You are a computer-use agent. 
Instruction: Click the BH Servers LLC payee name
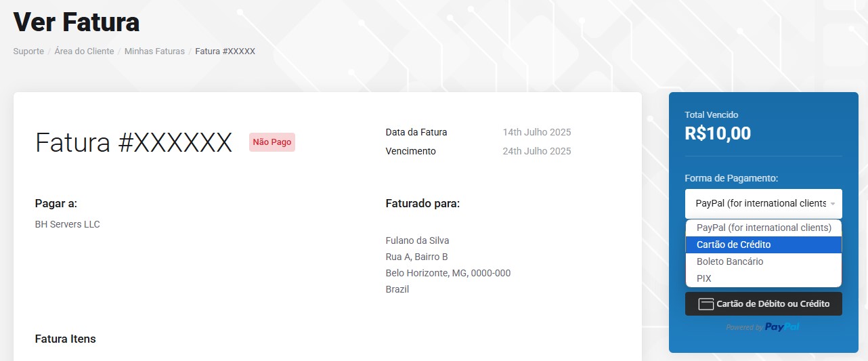68,224
